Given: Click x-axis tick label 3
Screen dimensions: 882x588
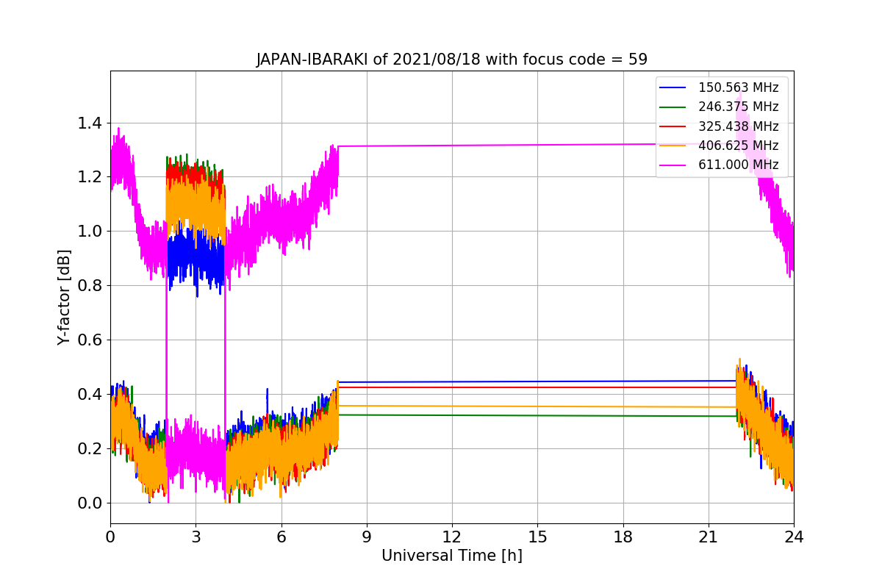Looking at the screenshot, I should click(196, 537).
